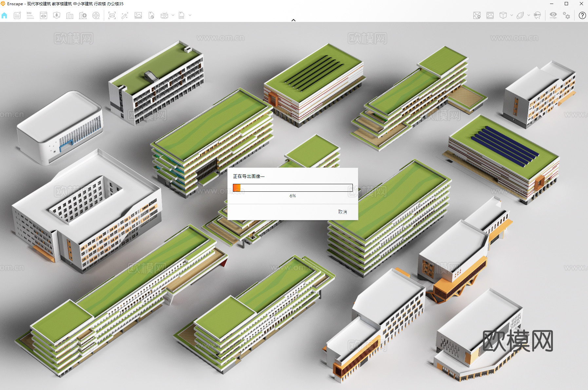The image size is (588, 390).
Task: Open the minimap location icon
Action: click(x=477, y=15)
